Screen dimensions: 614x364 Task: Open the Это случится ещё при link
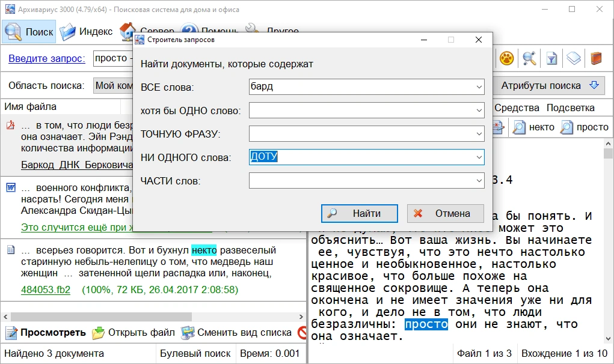(x=77, y=227)
